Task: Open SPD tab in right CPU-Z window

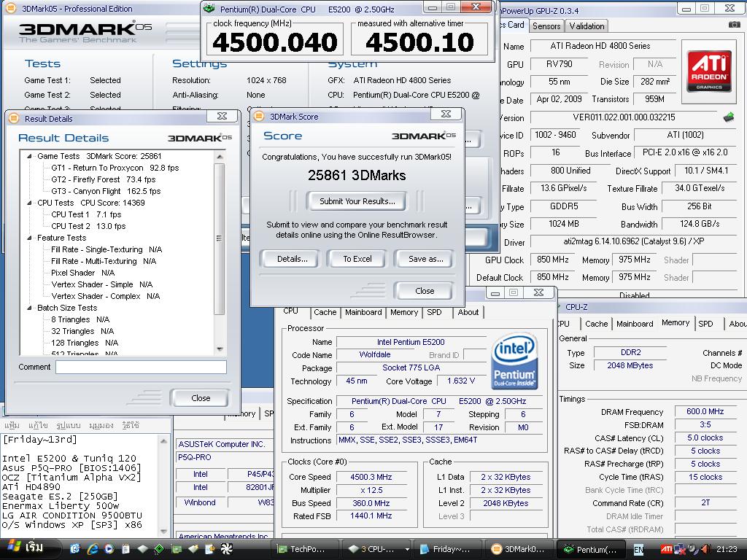Action: click(705, 324)
